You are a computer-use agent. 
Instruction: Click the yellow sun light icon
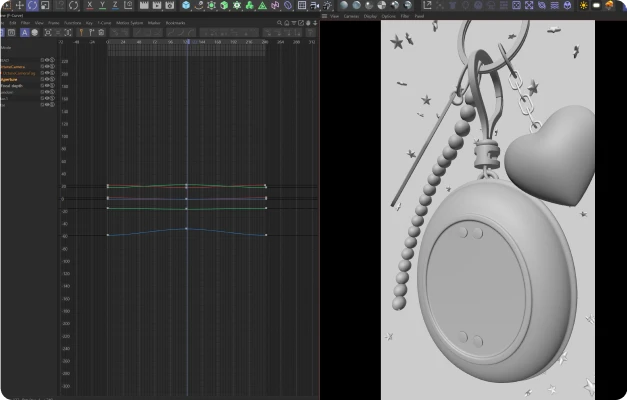pos(583,5)
